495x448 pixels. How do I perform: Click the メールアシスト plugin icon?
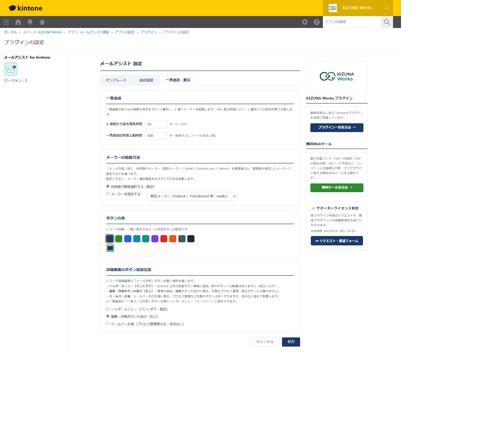(11, 69)
